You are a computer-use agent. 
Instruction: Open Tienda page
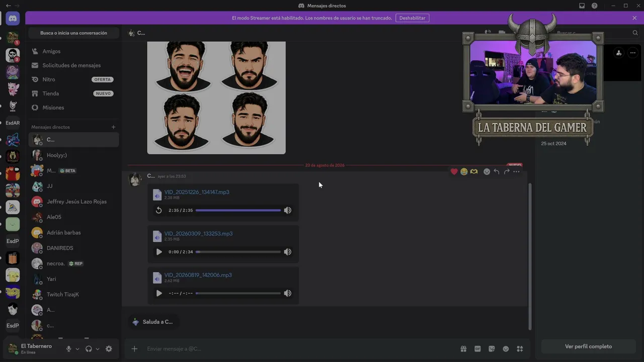(x=74, y=94)
